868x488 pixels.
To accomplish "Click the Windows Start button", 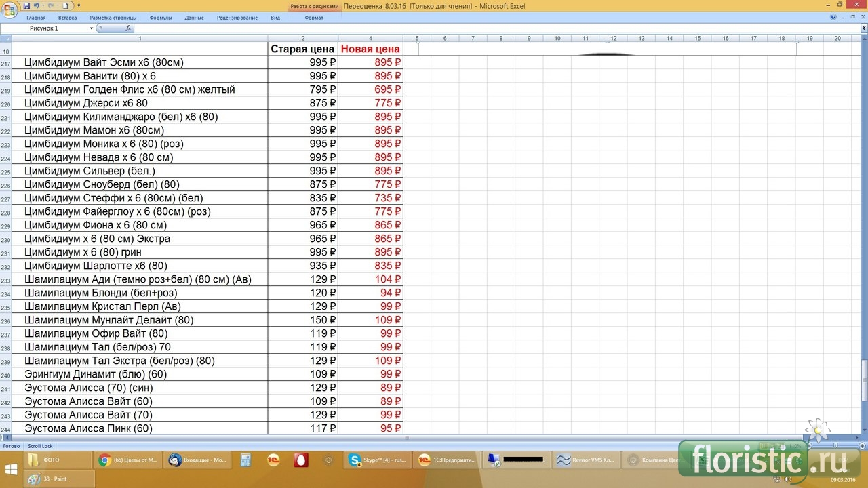I will pos(11,469).
